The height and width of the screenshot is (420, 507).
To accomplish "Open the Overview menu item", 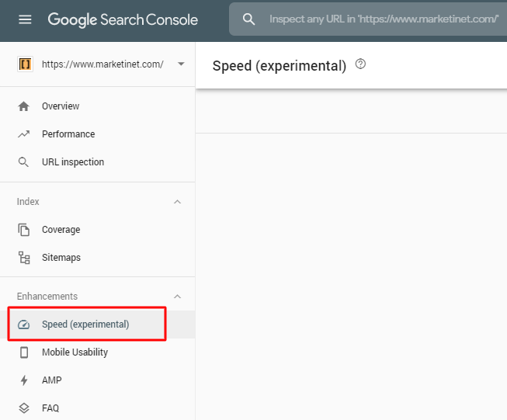I will click(x=61, y=106).
